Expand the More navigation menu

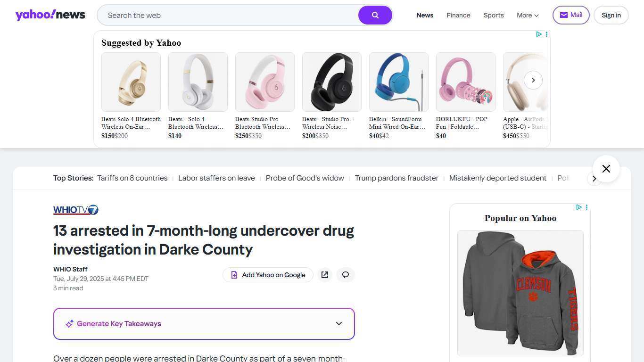528,15
